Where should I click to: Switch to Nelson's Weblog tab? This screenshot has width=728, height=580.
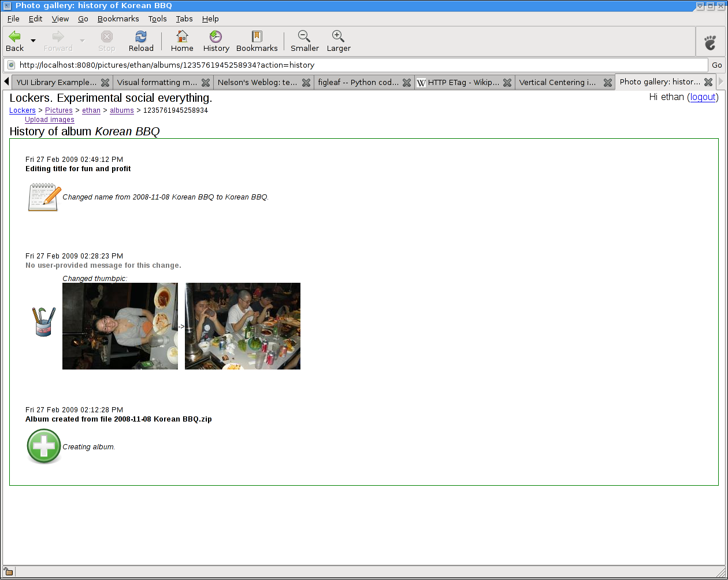[x=258, y=82]
